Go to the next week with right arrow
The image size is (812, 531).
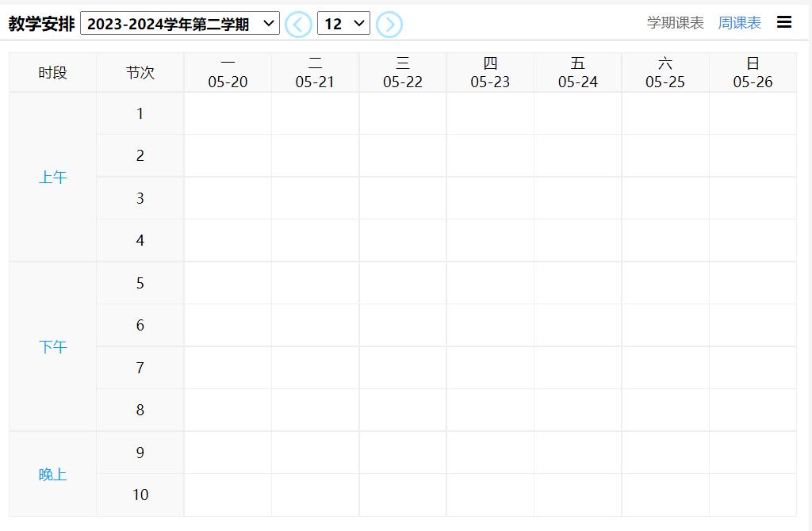[389, 25]
